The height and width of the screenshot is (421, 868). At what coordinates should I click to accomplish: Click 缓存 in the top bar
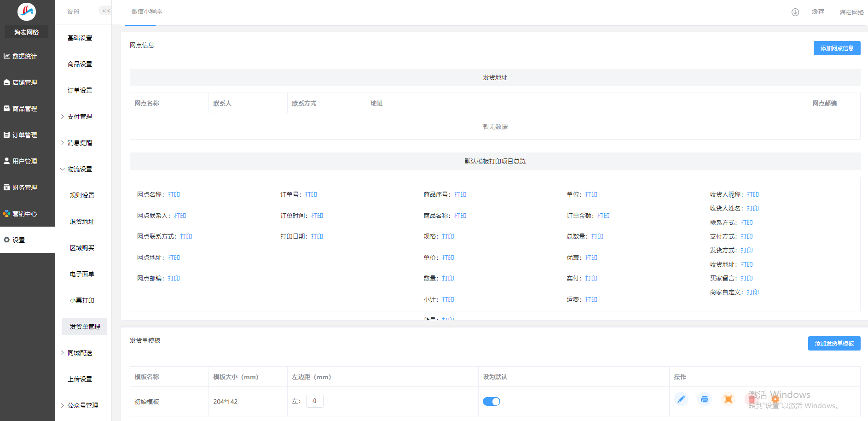coord(818,12)
